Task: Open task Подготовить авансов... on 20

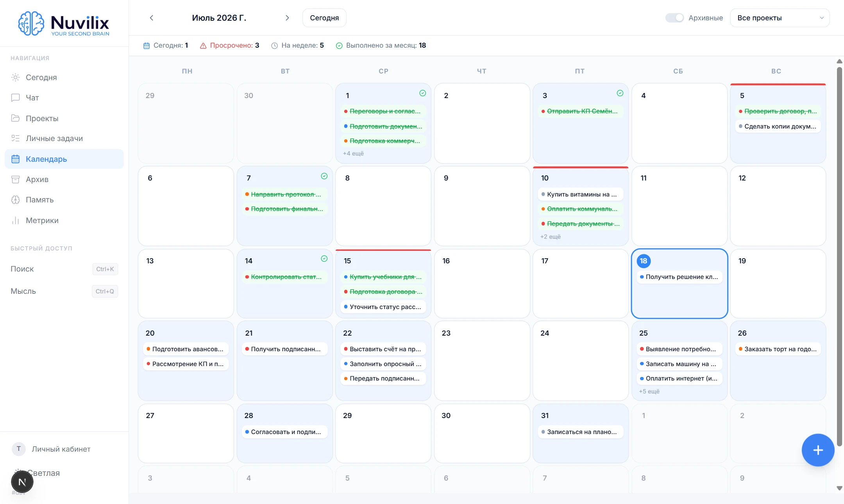Action: tap(186, 349)
